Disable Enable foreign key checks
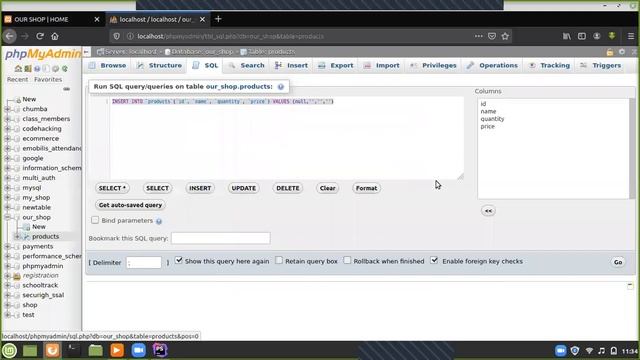The width and height of the screenshot is (640, 360). click(x=434, y=260)
